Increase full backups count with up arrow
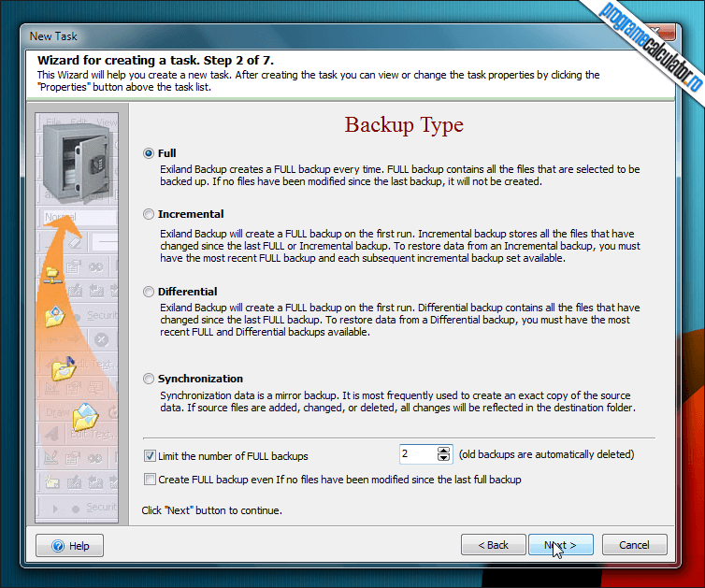The height and width of the screenshot is (588, 705). tap(444, 450)
